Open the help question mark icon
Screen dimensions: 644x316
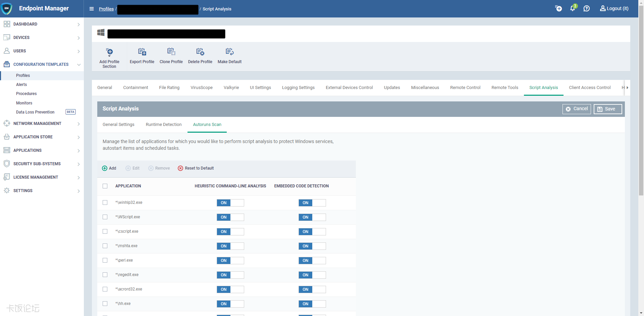[587, 8]
